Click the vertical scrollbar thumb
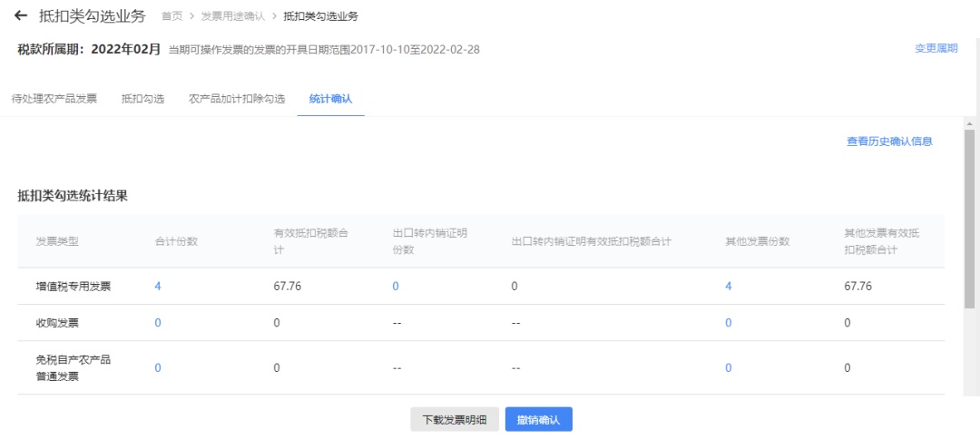 pyautogui.click(x=969, y=219)
